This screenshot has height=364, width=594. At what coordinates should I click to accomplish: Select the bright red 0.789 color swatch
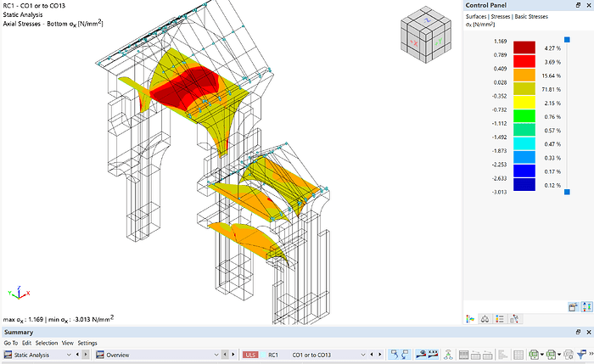(x=524, y=61)
